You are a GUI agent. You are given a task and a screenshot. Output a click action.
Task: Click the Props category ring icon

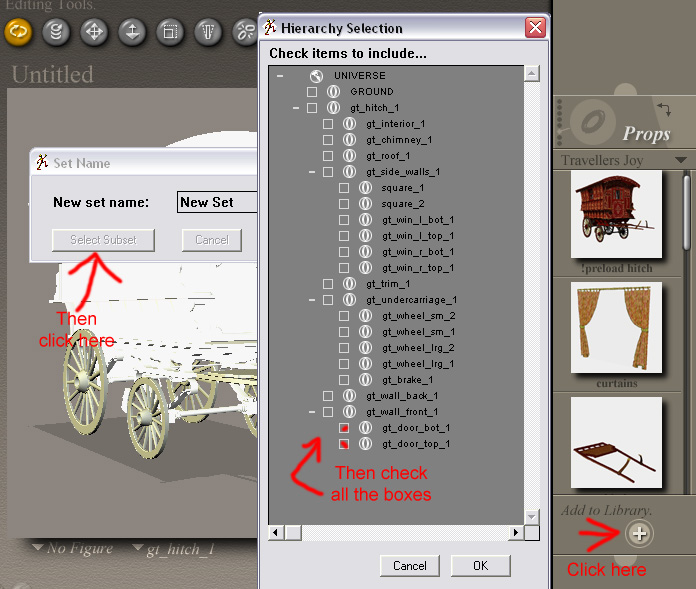tap(593, 121)
